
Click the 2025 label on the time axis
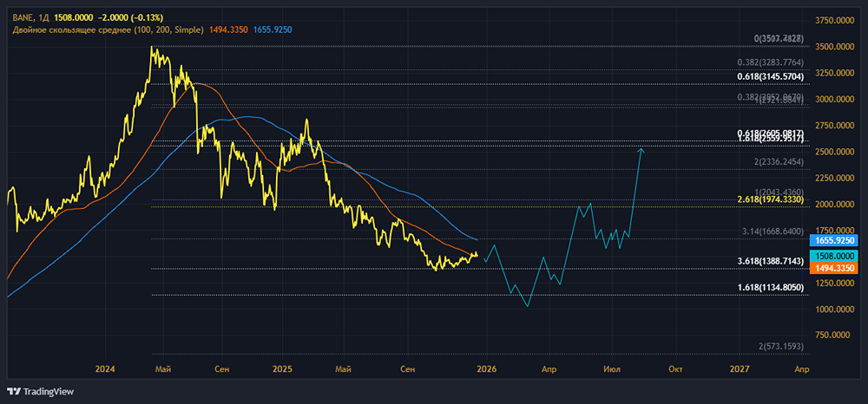[x=282, y=368]
